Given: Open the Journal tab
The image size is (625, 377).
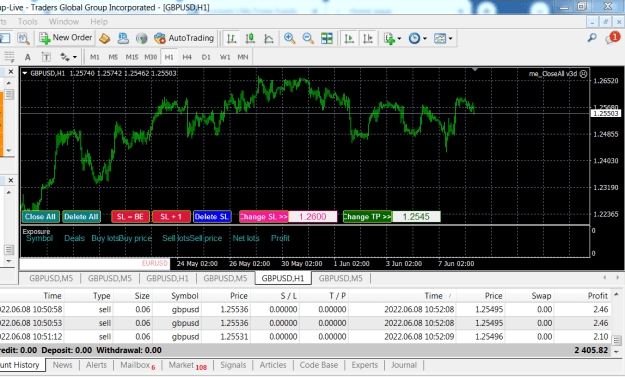Looking at the screenshot, I should pos(404,365).
